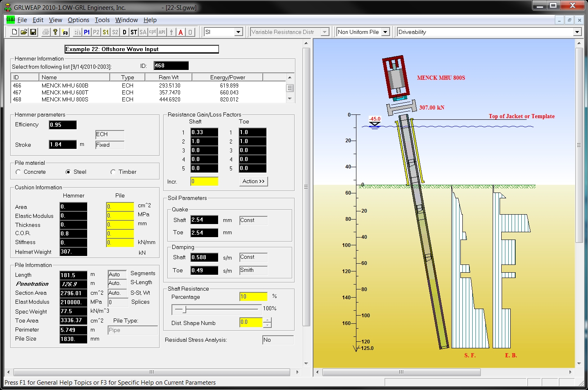Click the Residual Stress Analysis No field
This screenshot has height=390, width=588.
click(278, 340)
